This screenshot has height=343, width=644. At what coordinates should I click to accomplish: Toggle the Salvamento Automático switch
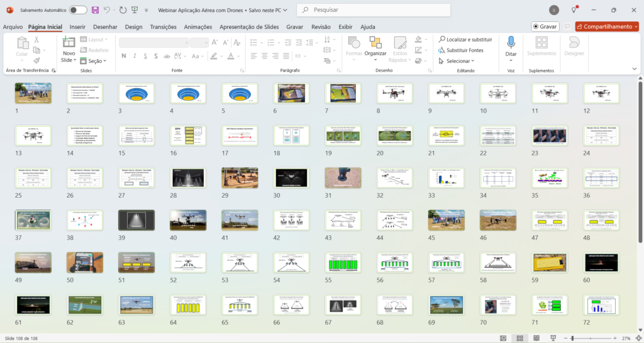(78, 10)
